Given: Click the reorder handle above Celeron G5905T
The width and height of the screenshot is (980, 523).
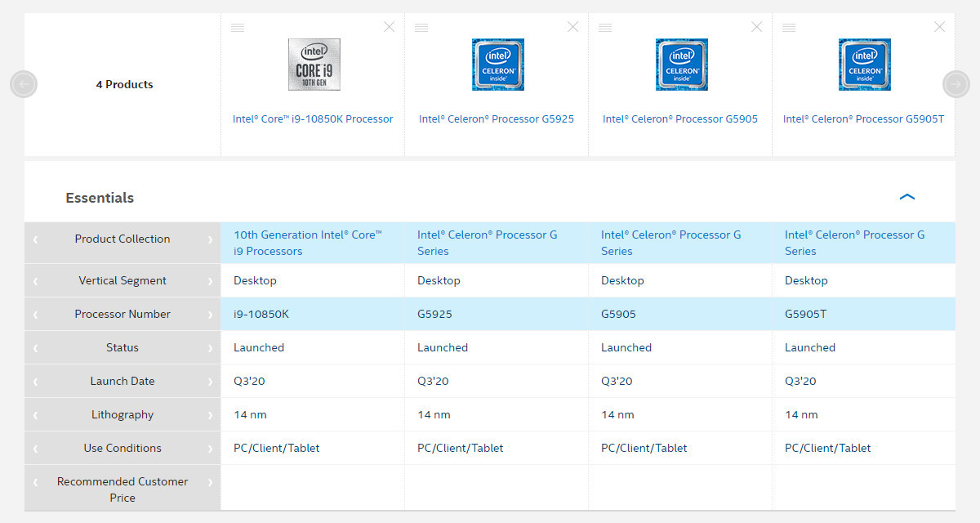Looking at the screenshot, I should click(789, 28).
